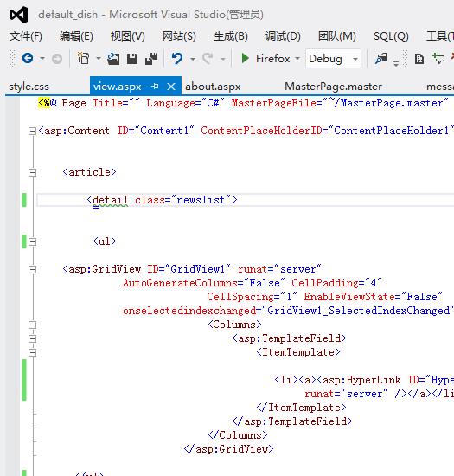
Task: Click the 'EnableViewState' attribute text
Action: tap(349, 297)
